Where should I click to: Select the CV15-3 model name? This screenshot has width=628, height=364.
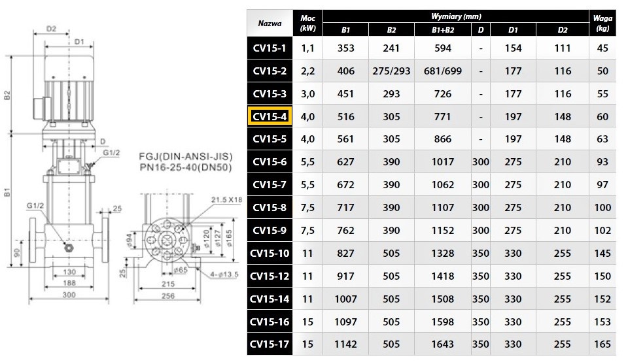click(270, 93)
